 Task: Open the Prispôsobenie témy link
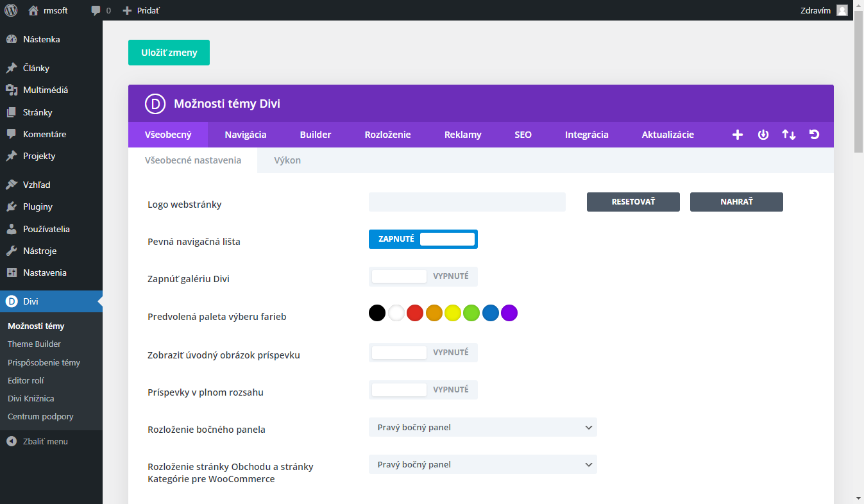(44, 362)
